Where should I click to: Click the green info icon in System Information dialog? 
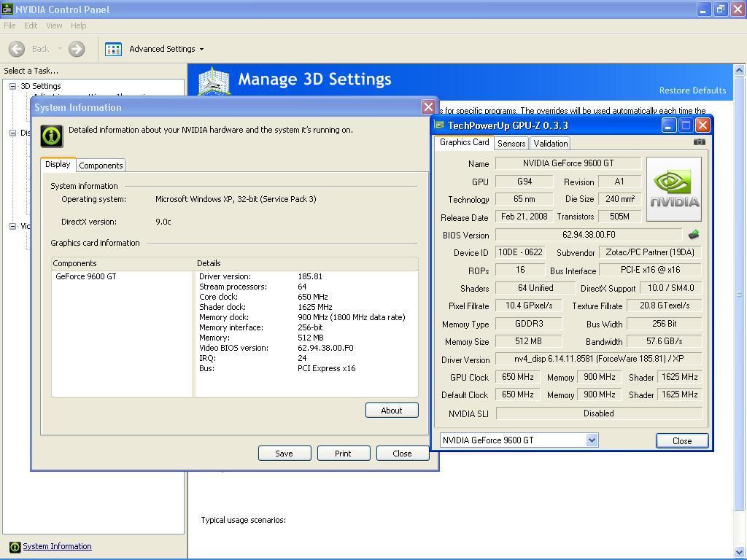click(x=52, y=136)
